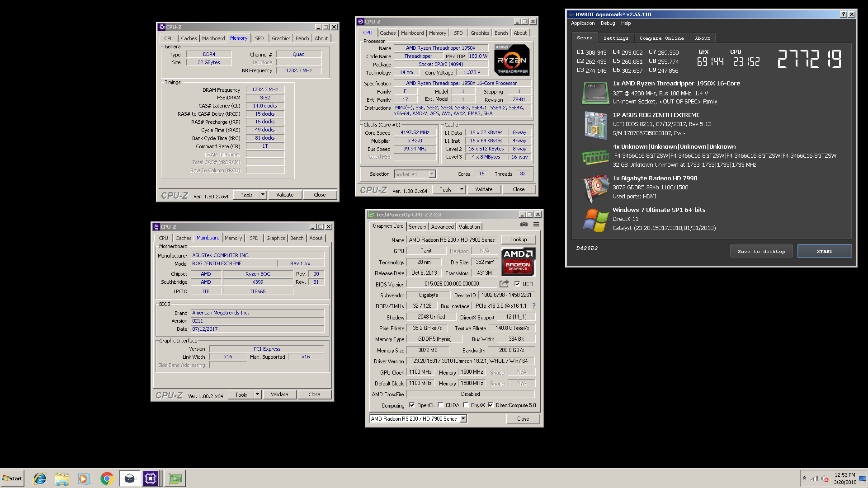This screenshot has height=488, width=868.
Task: Open Windows Media Player from taskbar
Action: (84, 479)
